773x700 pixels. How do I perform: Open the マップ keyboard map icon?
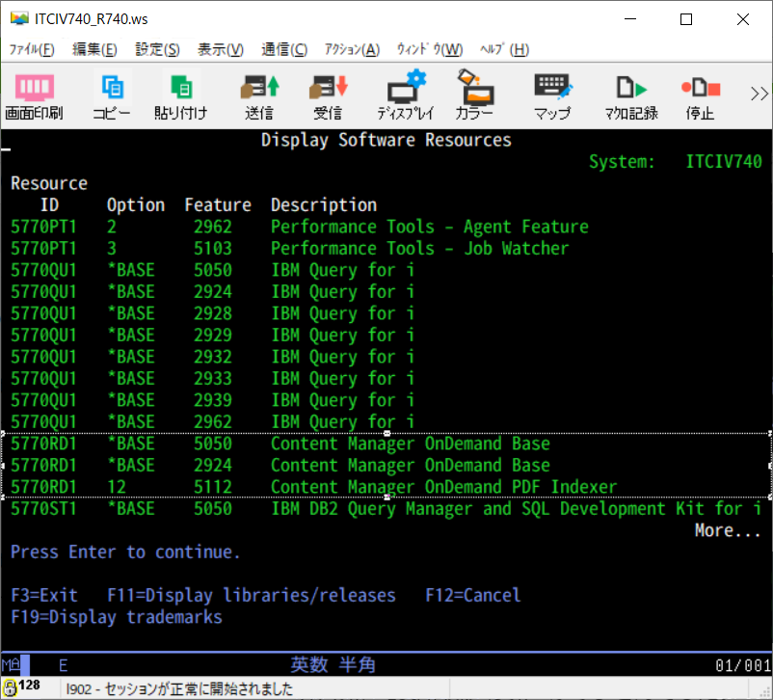(x=552, y=96)
